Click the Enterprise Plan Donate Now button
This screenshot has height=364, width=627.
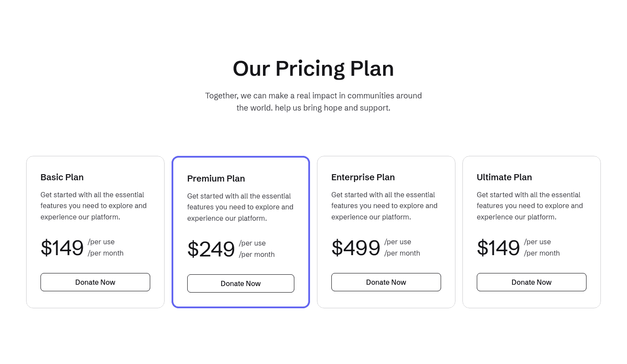pyautogui.click(x=386, y=282)
